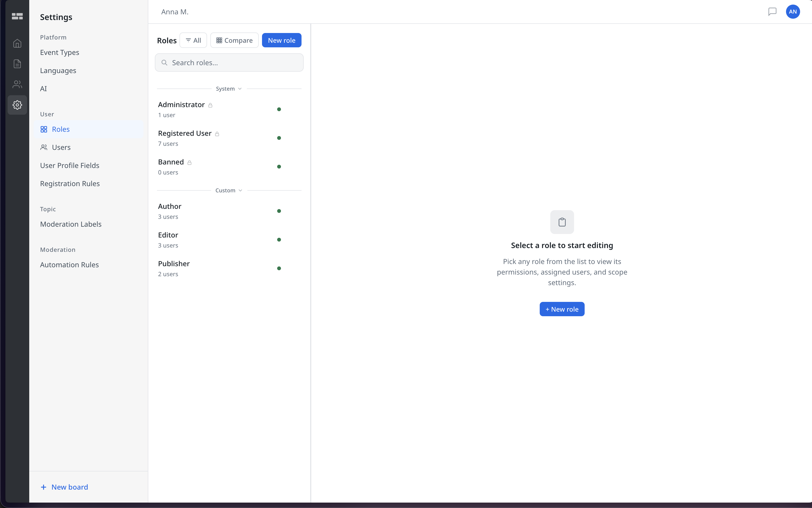Select the Publisher role
Viewport: 812px width, 508px height.
click(229, 268)
